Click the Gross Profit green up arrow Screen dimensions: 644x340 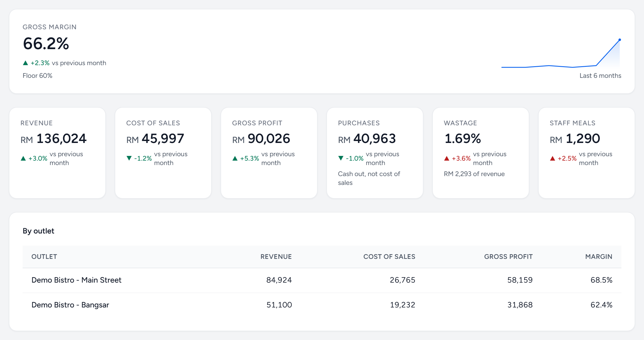tap(235, 158)
